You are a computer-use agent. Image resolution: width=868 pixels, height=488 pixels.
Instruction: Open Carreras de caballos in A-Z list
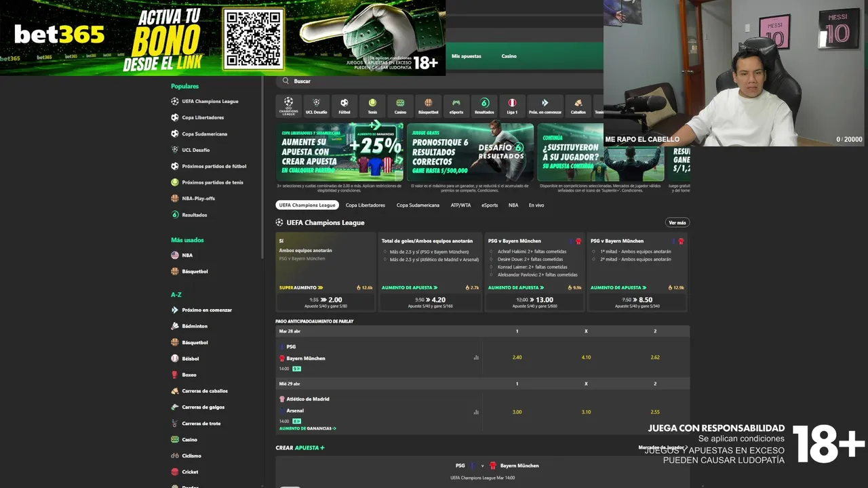[204, 391]
